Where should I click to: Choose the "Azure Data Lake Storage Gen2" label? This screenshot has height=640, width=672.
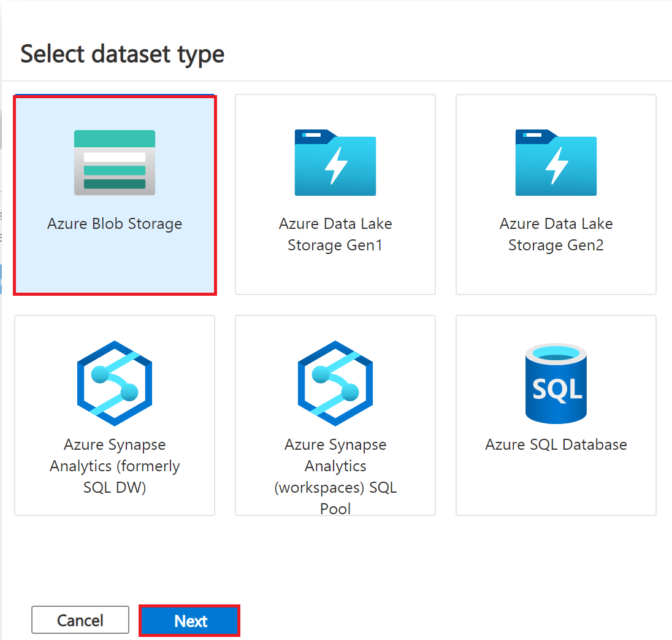pos(556,234)
